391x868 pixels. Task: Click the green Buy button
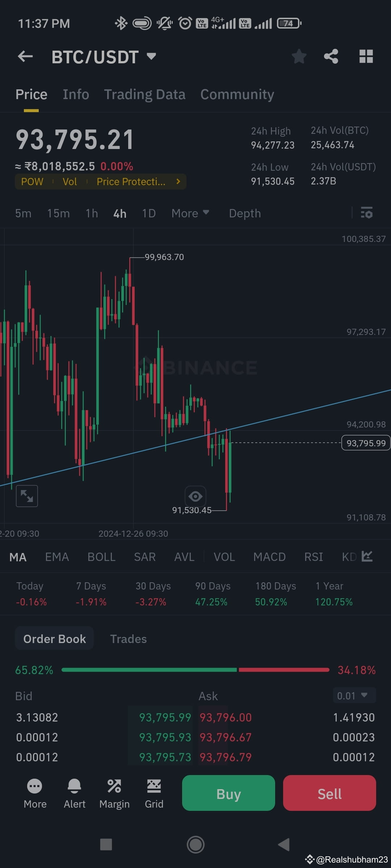tap(228, 793)
